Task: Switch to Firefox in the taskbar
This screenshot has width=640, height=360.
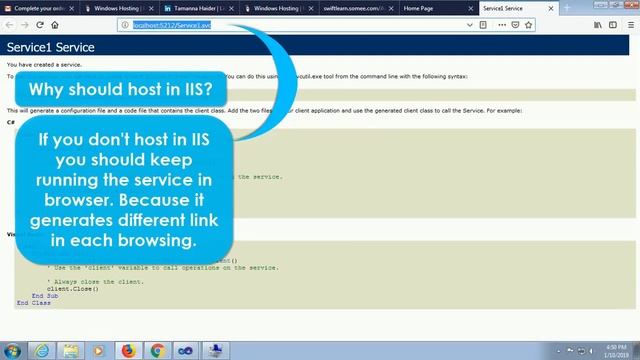Action: (129, 351)
